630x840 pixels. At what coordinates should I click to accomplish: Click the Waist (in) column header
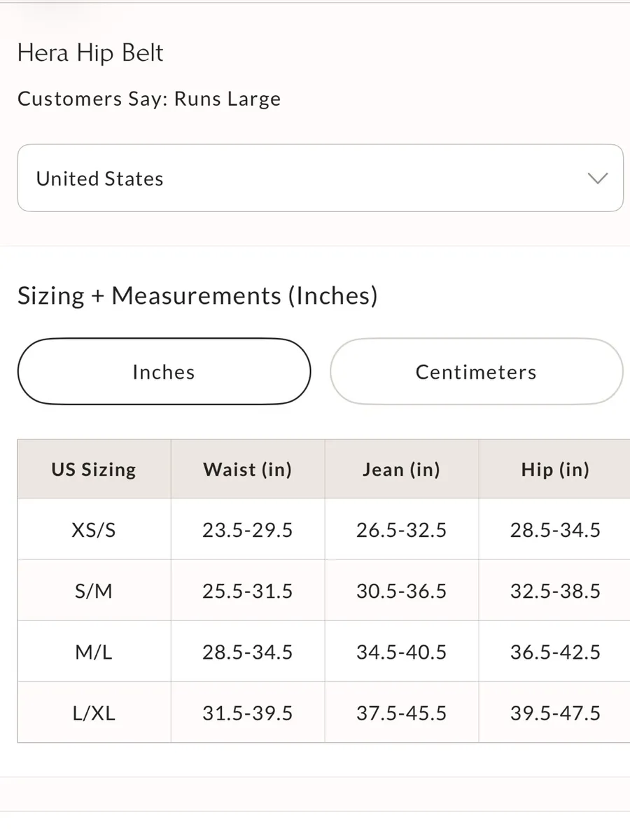point(248,469)
